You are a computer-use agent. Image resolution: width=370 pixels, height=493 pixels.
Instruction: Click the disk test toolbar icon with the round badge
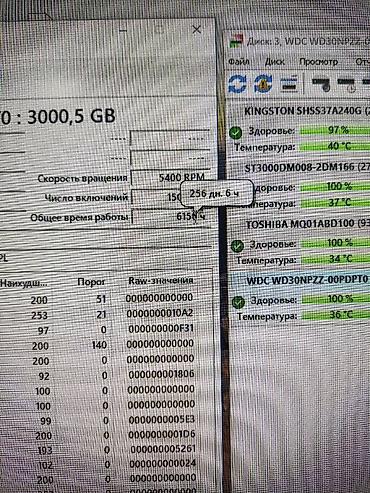coord(321,85)
